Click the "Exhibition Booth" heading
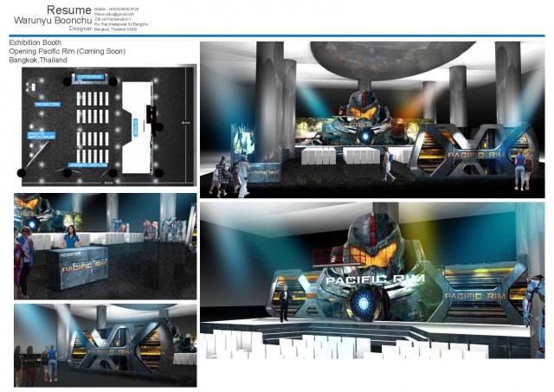 [35, 42]
